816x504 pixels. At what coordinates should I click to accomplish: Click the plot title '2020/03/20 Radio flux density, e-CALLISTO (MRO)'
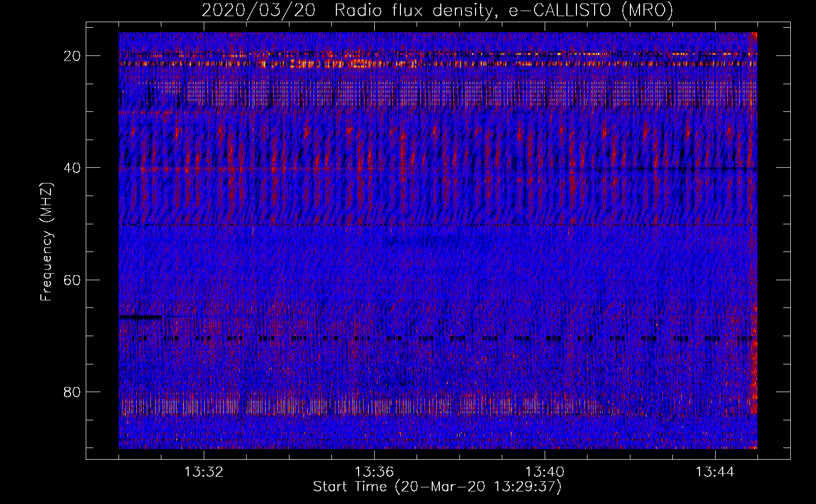(x=437, y=10)
